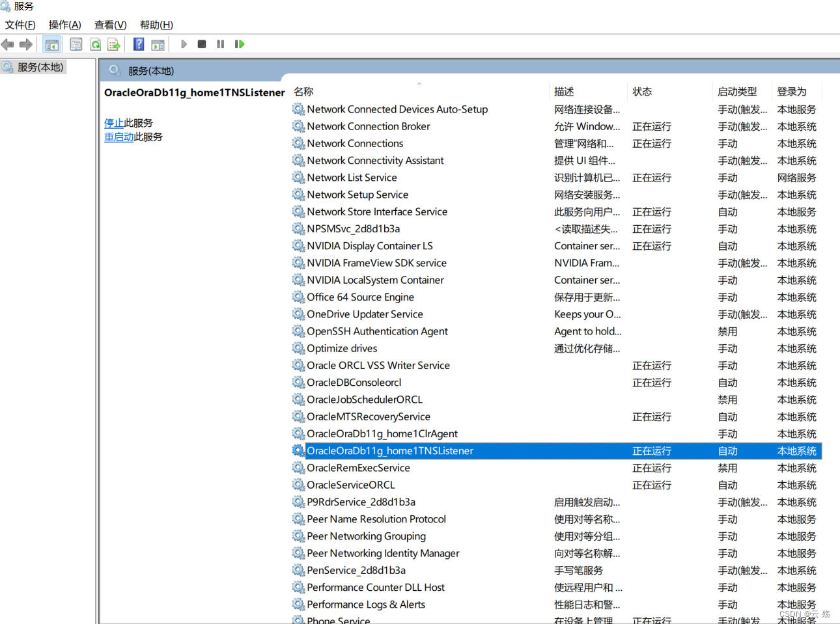The width and height of the screenshot is (840, 624).
Task: Click the Restart Service icon
Action: 240,44
